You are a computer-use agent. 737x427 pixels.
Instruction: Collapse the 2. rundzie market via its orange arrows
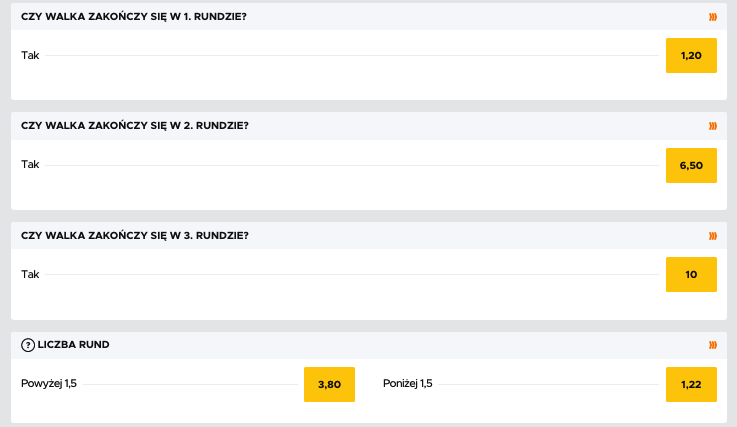point(713,126)
